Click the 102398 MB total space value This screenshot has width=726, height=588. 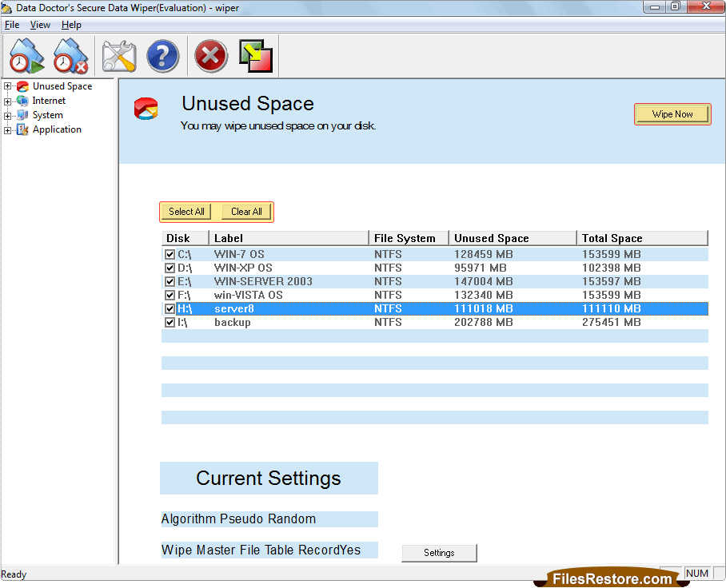click(611, 268)
